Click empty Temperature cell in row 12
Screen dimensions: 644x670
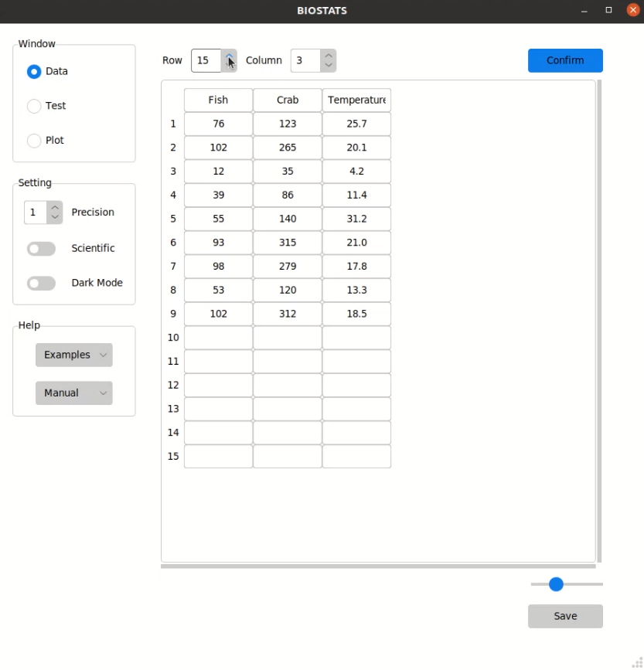[357, 385]
